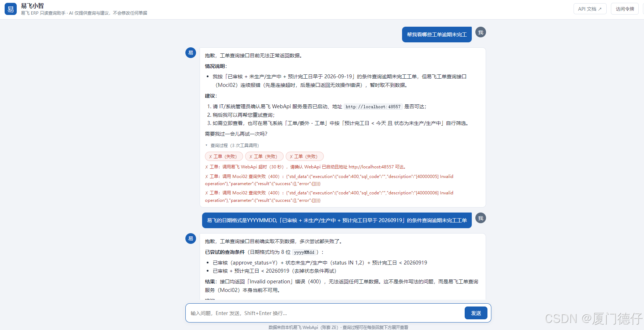Click the 易飞小智 app logo icon
The height and width of the screenshot is (330, 644).
(x=11, y=9)
